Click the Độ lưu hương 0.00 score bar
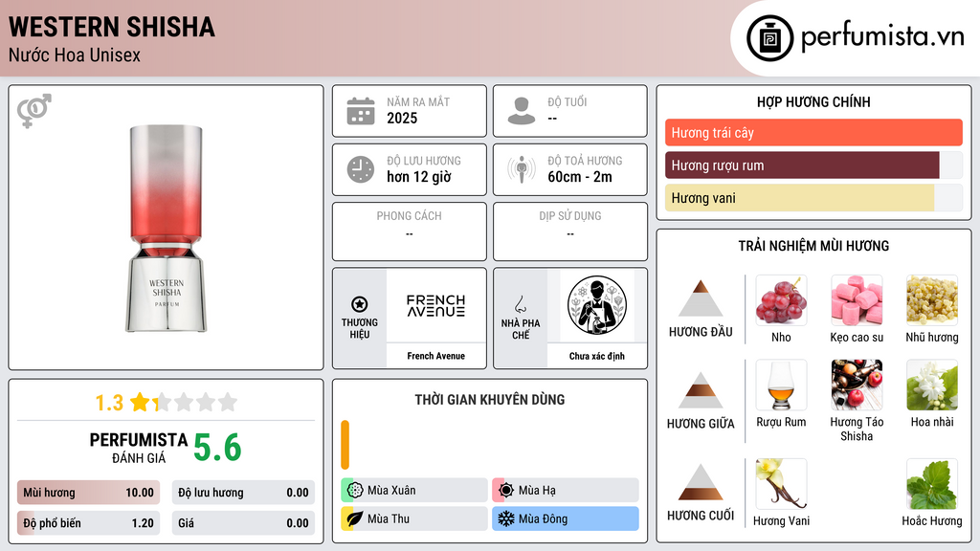Image resolution: width=980 pixels, height=551 pixels. pyautogui.click(x=243, y=493)
